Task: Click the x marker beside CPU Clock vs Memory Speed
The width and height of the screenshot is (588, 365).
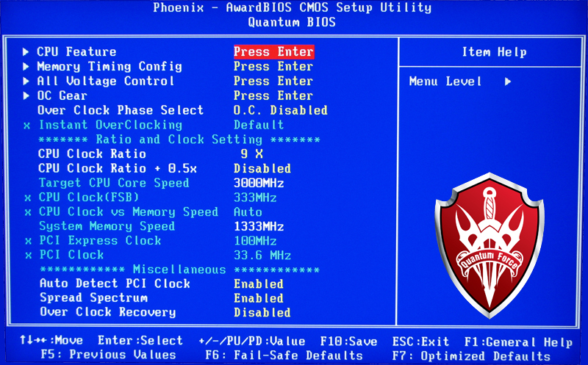Action: [28, 212]
